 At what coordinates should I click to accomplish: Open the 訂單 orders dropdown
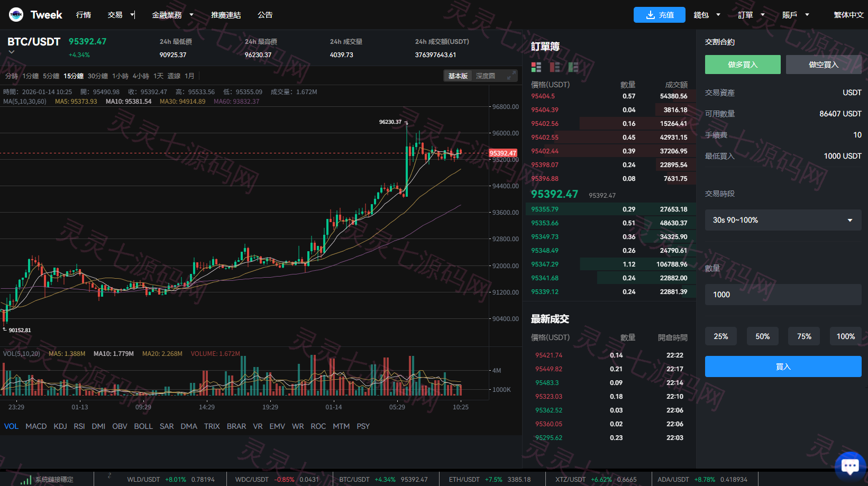751,15
